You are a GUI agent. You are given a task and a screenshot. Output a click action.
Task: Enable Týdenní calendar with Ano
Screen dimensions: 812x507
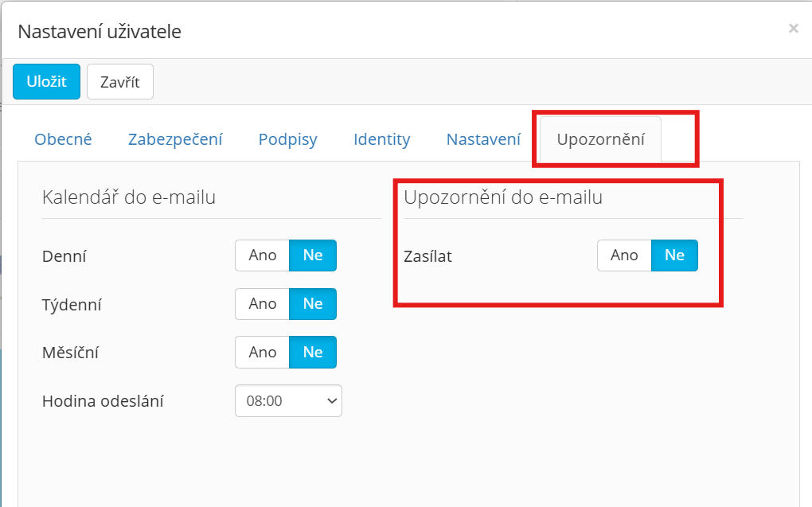(x=262, y=304)
